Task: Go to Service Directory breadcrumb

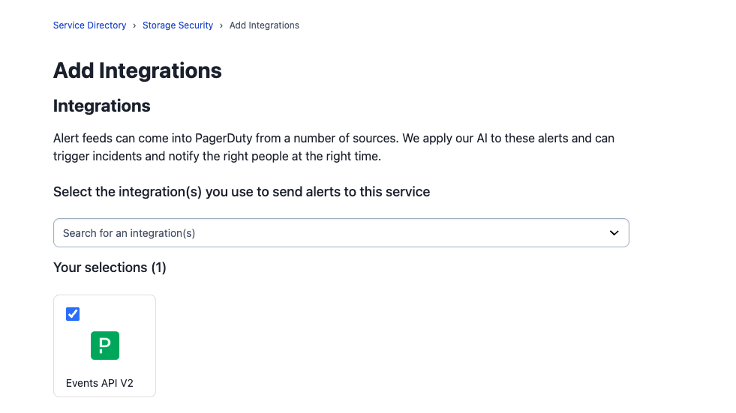Action: click(x=90, y=25)
